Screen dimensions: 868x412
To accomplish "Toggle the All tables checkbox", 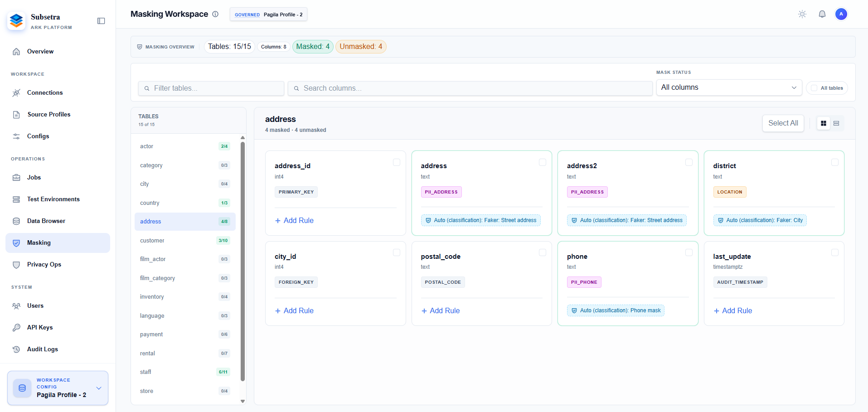I will [814, 88].
